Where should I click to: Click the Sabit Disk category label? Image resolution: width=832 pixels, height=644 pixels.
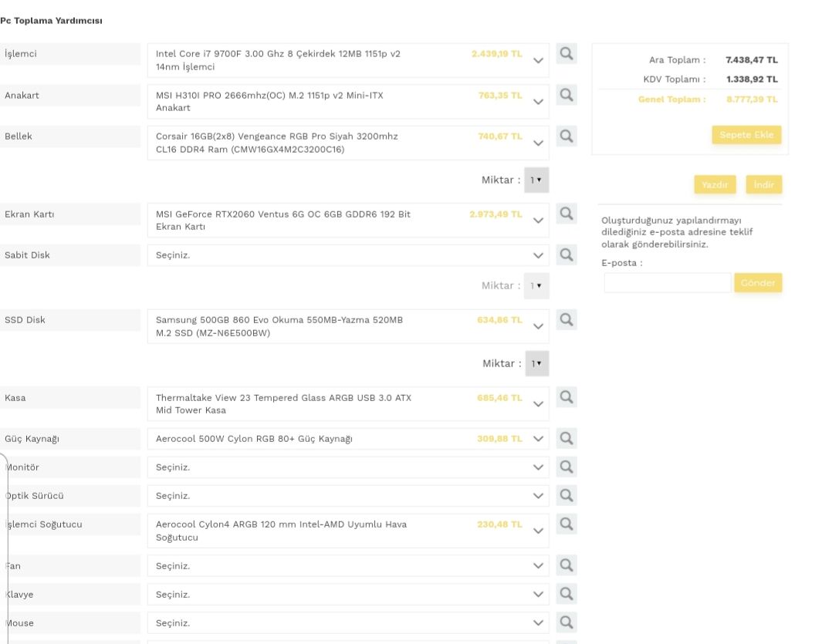[x=27, y=255]
